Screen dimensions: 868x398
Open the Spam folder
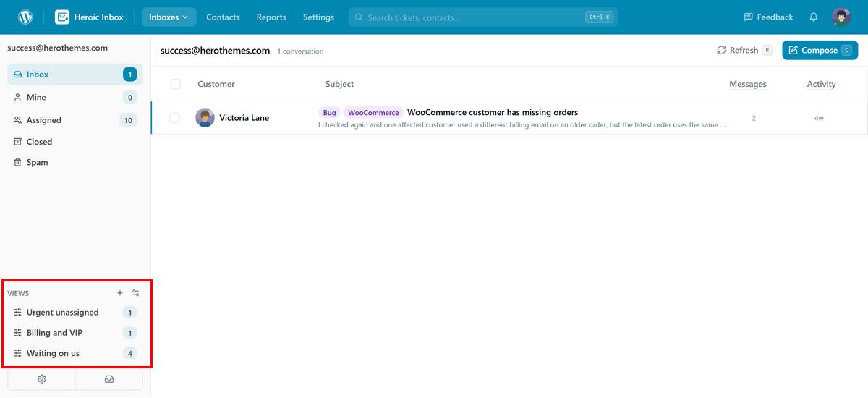click(x=75, y=162)
